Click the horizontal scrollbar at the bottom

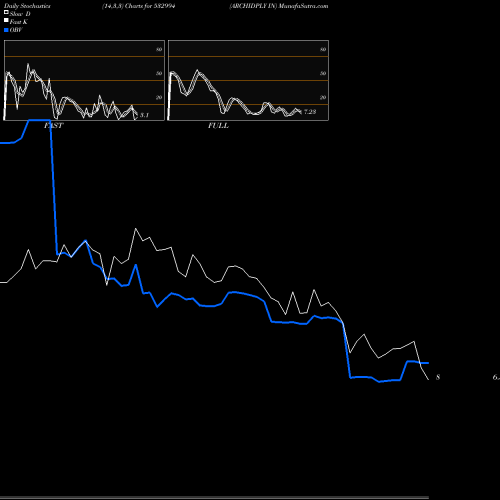click(214, 498)
